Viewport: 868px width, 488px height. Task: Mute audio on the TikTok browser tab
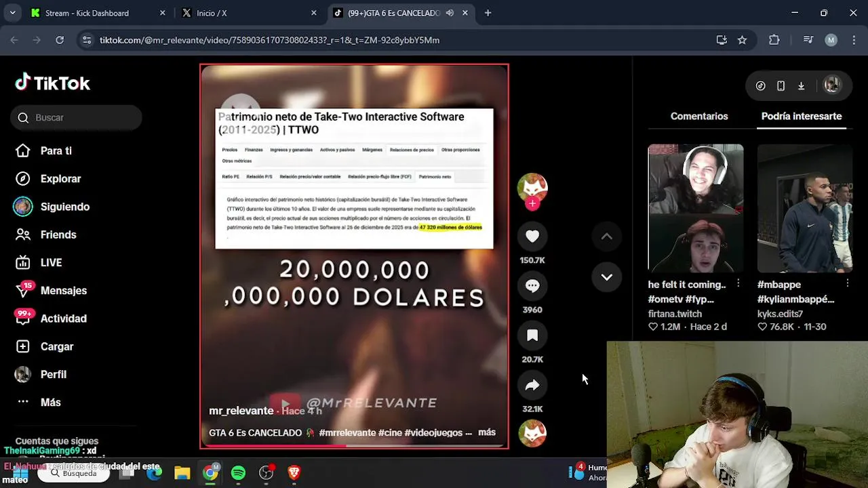[x=450, y=13]
